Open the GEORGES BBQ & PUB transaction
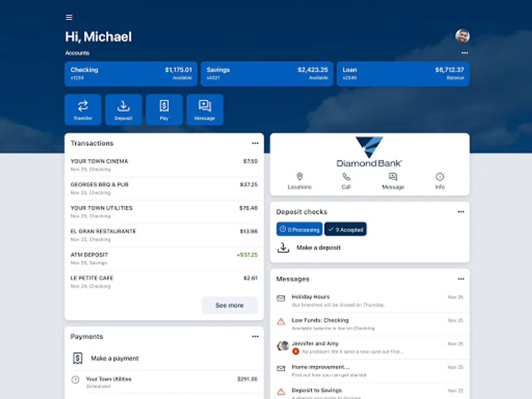The height and width of the screenshot is (399, 532). click(x=164, y=188)
